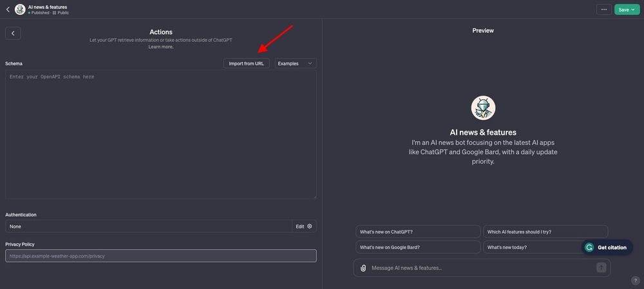Image resolution: width=644 pixels, height=289 pixels.
Task: Click the GPT avatar icon in header
Action: (20, 10)
